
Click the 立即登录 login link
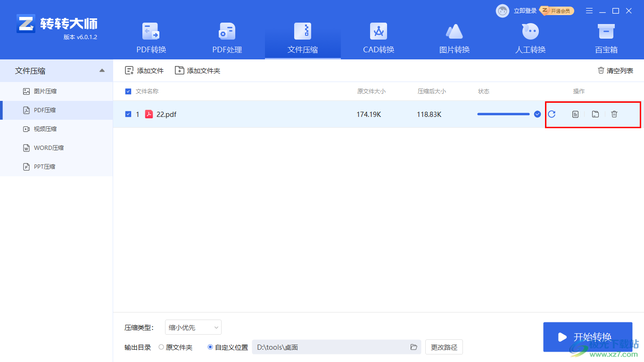click(525, 11)
